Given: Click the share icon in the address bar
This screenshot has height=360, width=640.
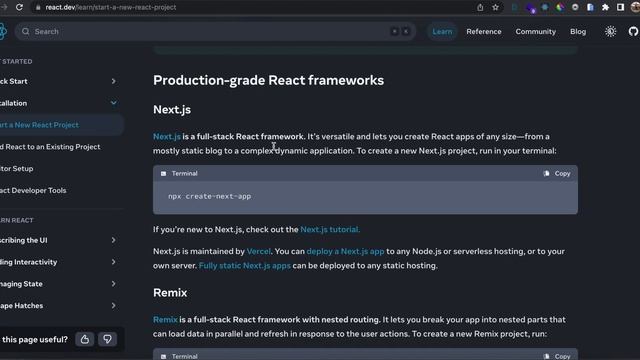Looking at the screenshot, I should tap(480, 7).
